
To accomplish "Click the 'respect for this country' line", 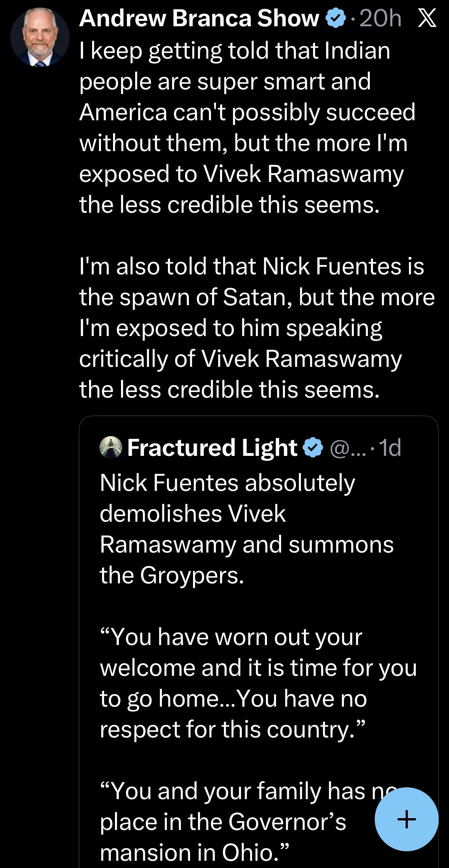I will (x=232, y=729).
